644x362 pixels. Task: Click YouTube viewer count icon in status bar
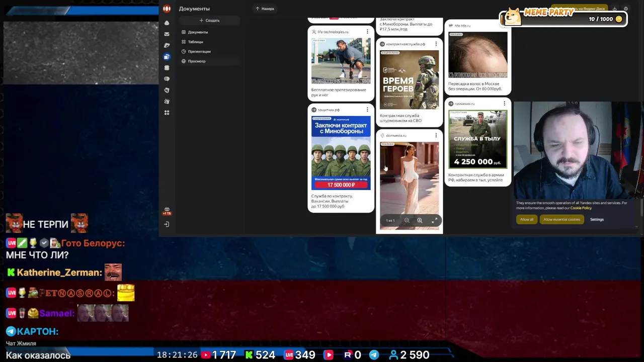click(x=206, y=355)
